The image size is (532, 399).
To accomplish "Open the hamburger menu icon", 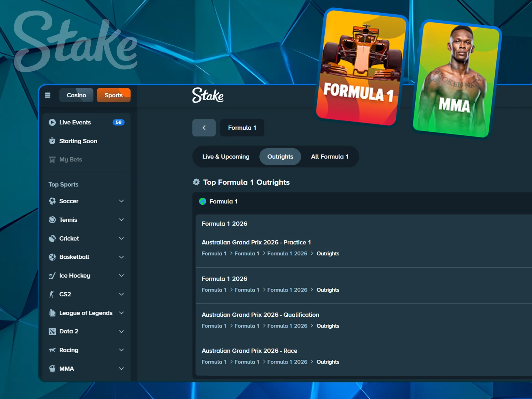I will [x=48, y=95].
